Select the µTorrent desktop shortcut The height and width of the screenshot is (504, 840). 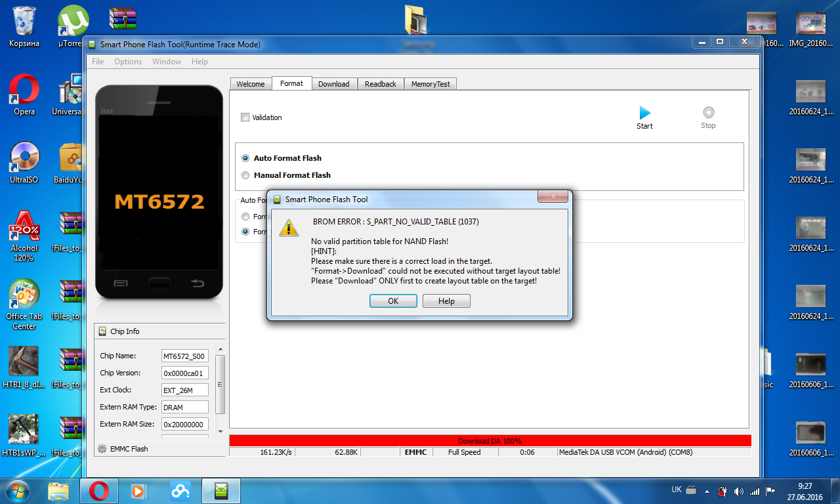[x=72, y=20]
